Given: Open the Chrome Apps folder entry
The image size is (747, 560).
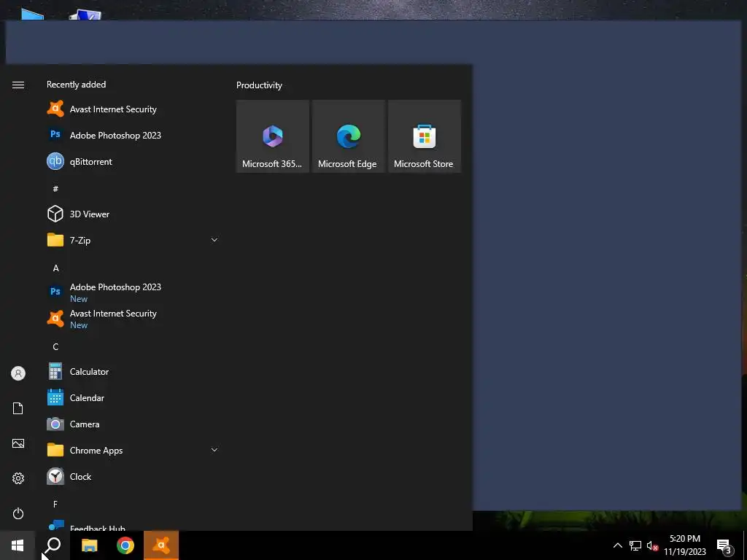Looking at the screenshot, I should [x=133, y=450].
